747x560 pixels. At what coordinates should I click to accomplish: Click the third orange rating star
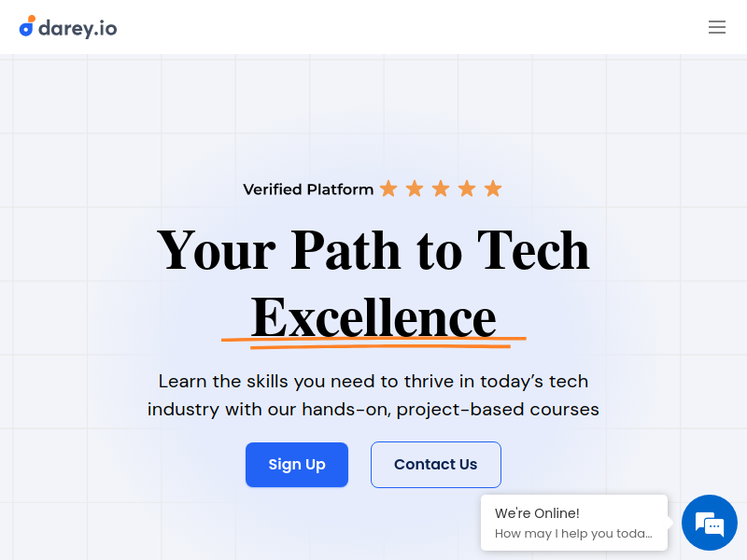click(x=441, y=189)
